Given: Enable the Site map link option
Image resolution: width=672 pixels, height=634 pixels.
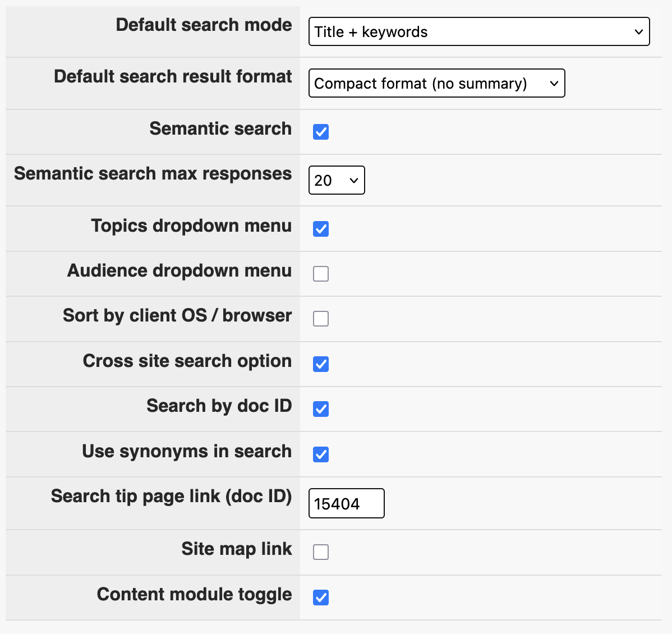Looking at the screenshot, I should point(320,552).
